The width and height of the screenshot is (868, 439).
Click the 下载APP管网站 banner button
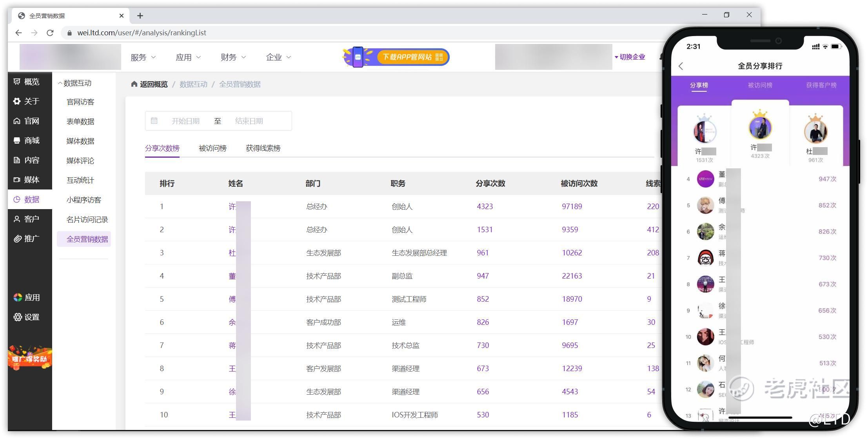396,57
